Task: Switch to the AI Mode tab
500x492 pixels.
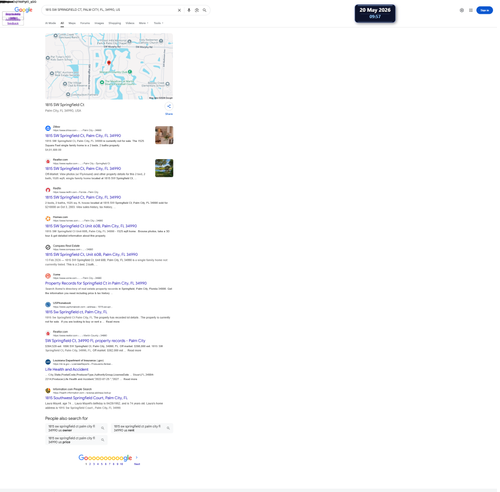Action: click(50, 23)
